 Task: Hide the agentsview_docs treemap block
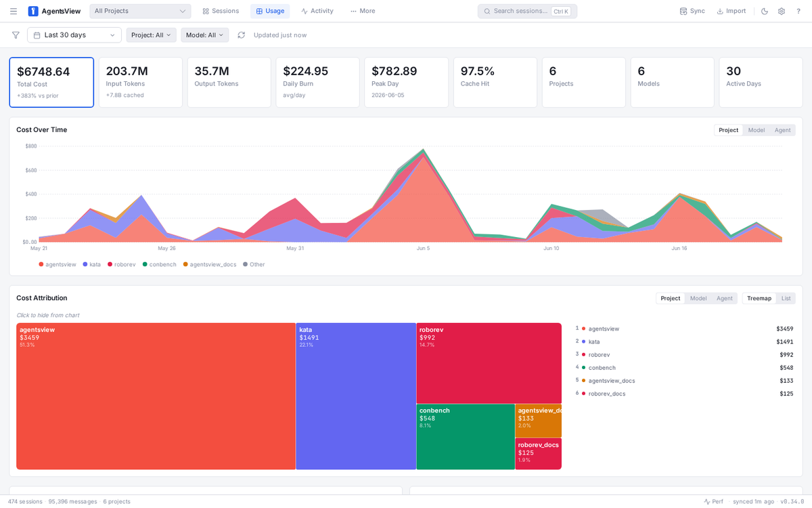pos(539,421)
